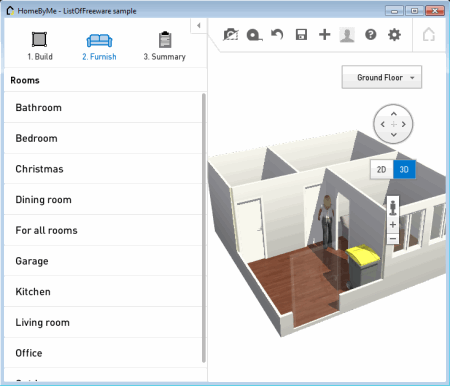Switch the view to 3D mode

404,169
